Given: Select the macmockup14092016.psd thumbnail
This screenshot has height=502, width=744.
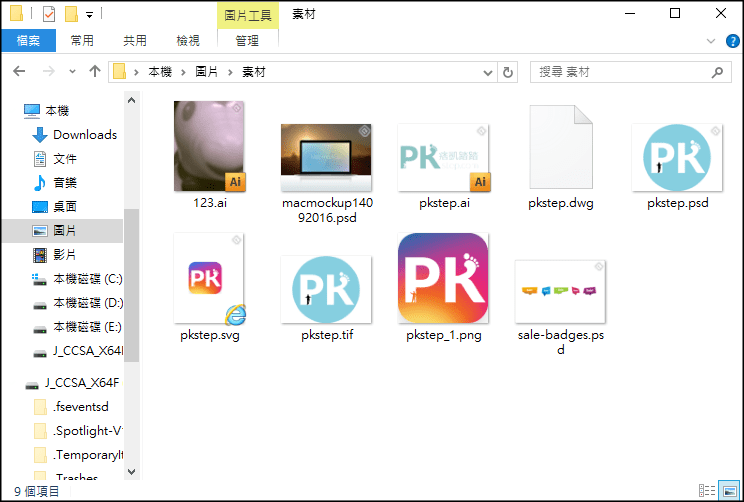Looking at the screenshot, I should [326, 157].
